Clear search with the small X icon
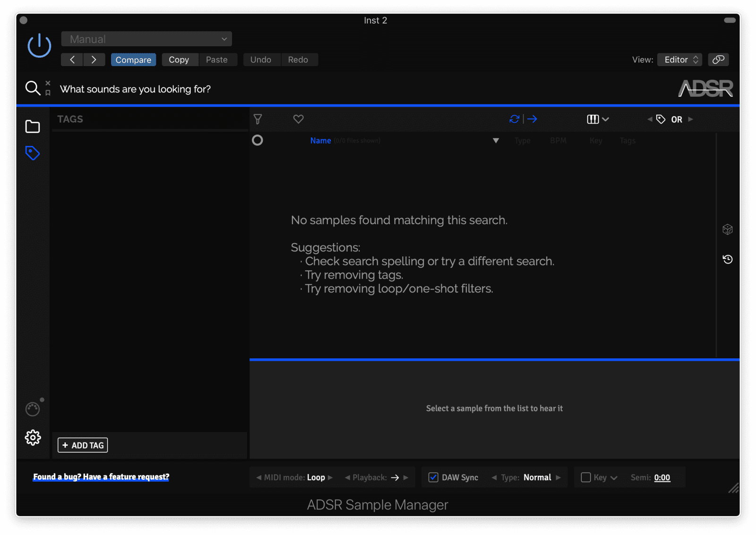 coord(48,83)
